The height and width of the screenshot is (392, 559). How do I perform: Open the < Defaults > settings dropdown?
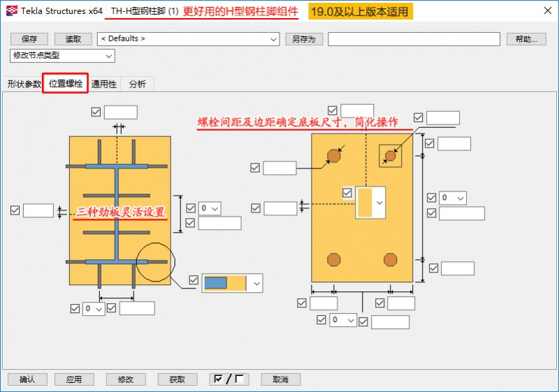click(188, 39)
